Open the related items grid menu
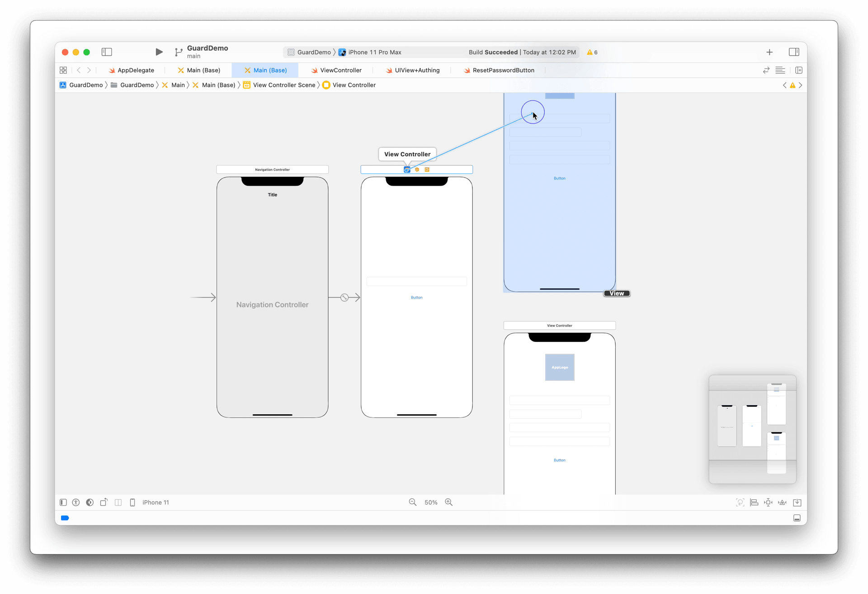 click(63, 70)
